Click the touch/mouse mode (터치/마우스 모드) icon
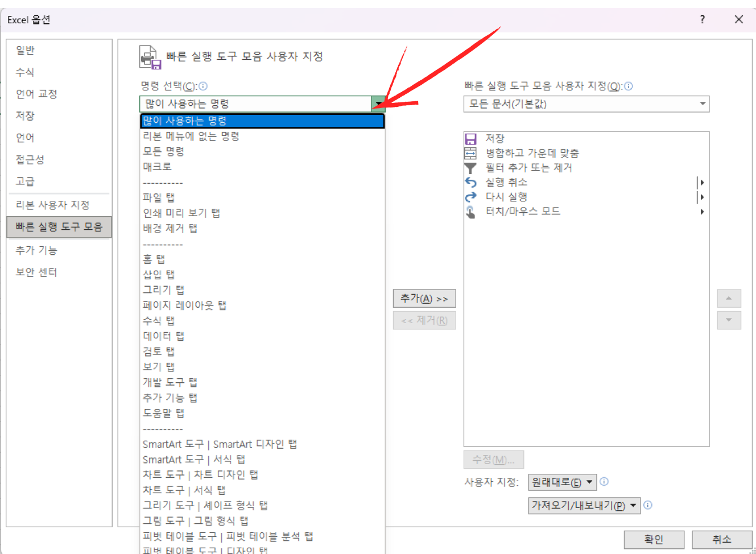 (x=470, y=212)
